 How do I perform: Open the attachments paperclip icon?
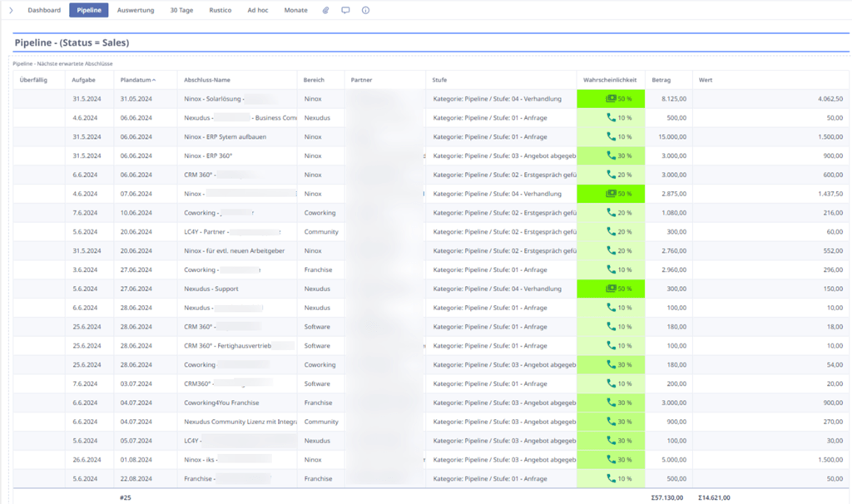[x=326, y=11]
